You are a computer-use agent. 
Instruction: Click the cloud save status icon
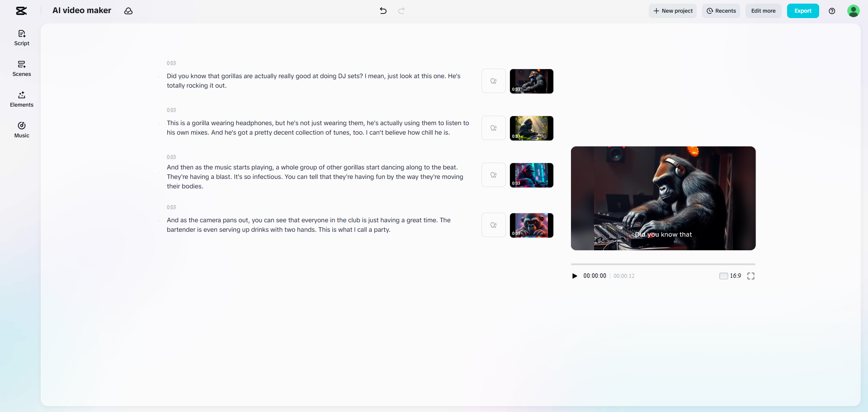coord(128,11)
